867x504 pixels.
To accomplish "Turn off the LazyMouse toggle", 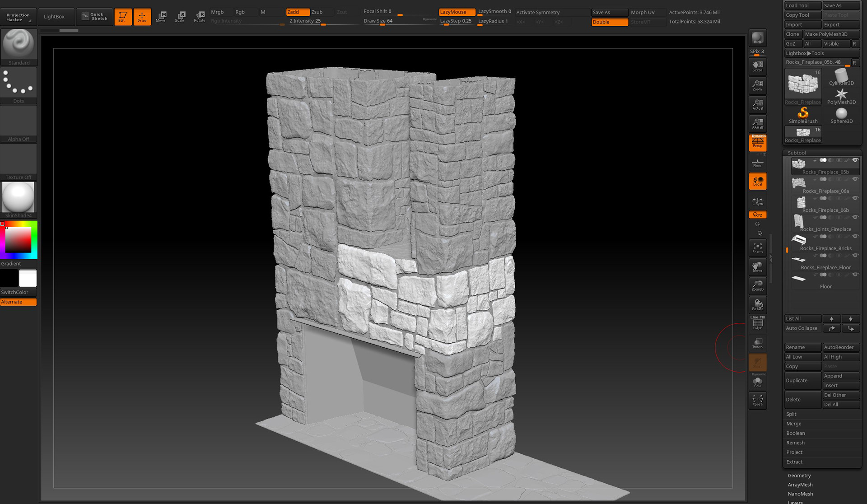I will [x=456, y=12].
